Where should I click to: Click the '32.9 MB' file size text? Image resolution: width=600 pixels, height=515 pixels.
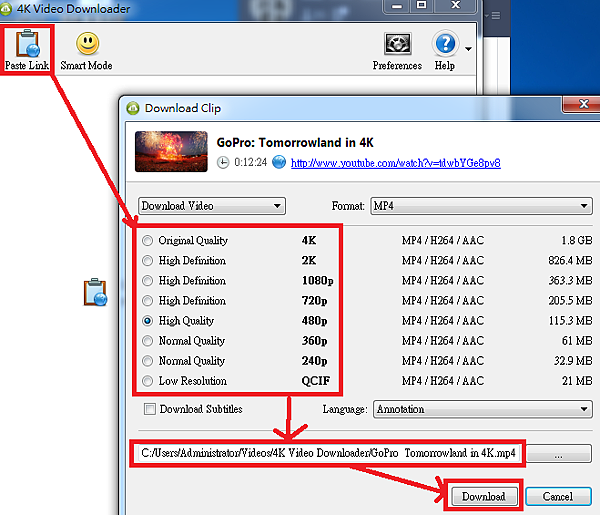tap(573, 361)
